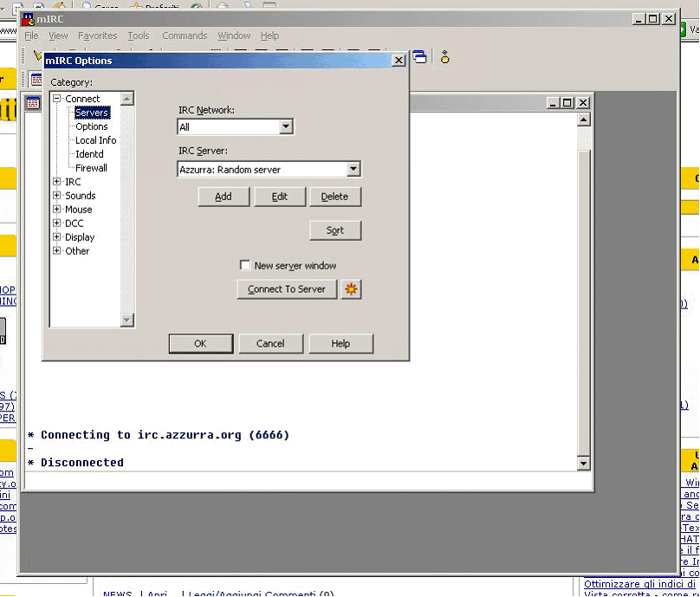Expand the Sounds category
This screenshot has width=700, height=597.
(x=56, y=195)
